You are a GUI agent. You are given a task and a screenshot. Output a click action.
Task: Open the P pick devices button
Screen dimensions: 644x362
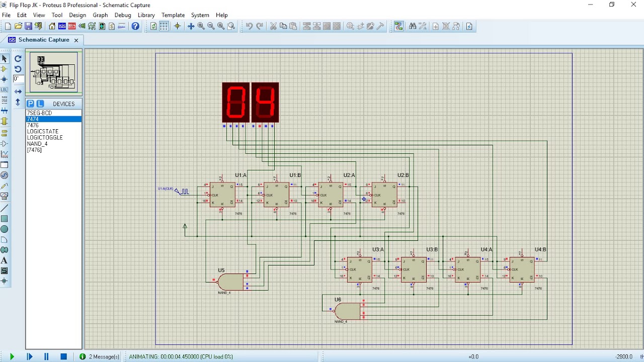(31, 104)
